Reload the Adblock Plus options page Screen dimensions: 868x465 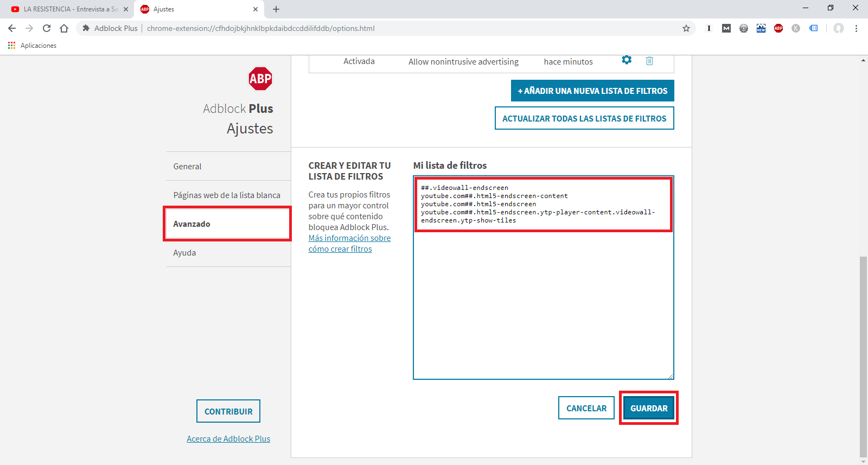(47, 28)
